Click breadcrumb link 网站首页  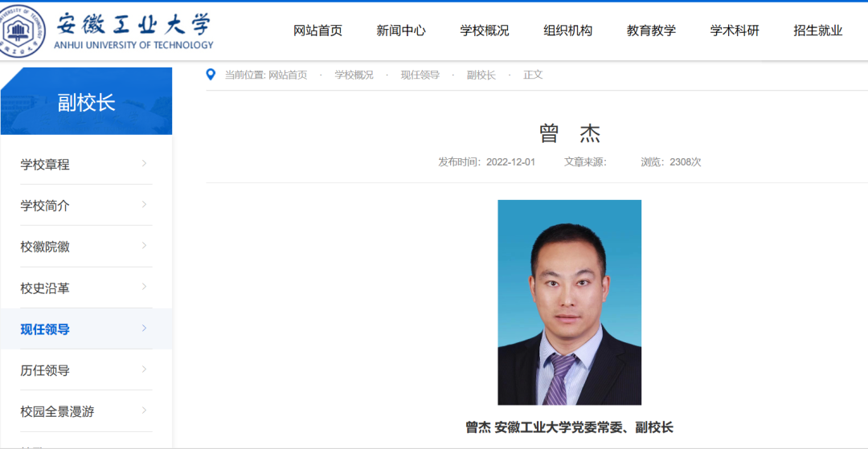tap(288, 76)
